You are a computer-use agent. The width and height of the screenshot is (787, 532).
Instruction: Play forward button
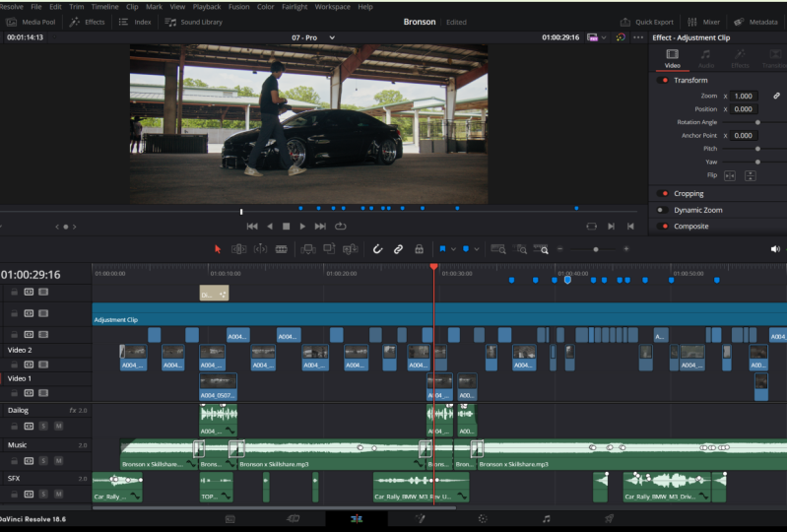[x=302, y=227]
